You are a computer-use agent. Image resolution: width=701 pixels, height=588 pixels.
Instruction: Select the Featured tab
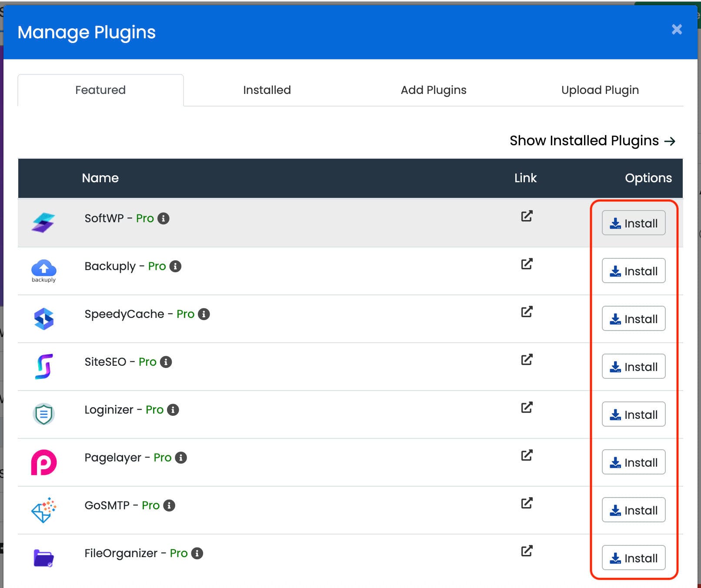click(x=100, y=90)
